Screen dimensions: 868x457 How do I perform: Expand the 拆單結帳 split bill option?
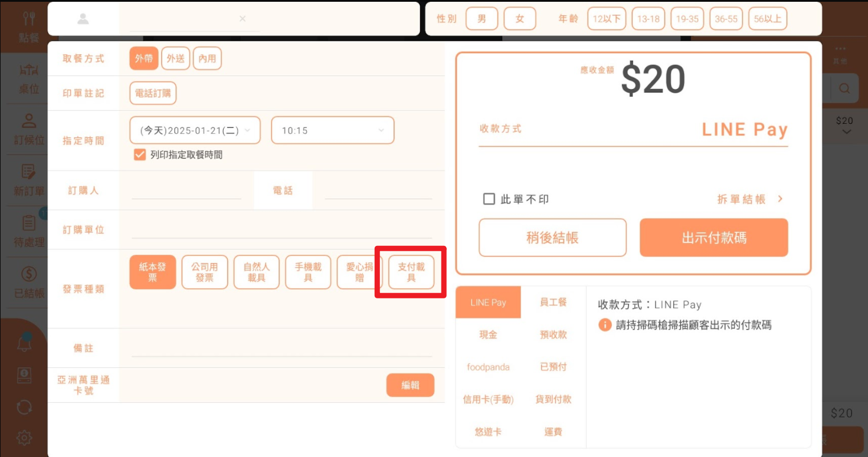pos(749,199)
